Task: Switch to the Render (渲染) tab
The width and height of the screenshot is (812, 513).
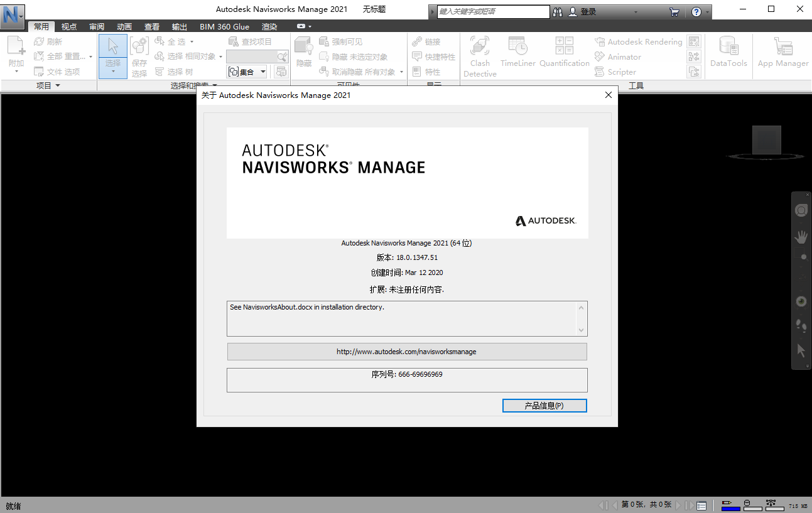Action: [x=269, y=26]
